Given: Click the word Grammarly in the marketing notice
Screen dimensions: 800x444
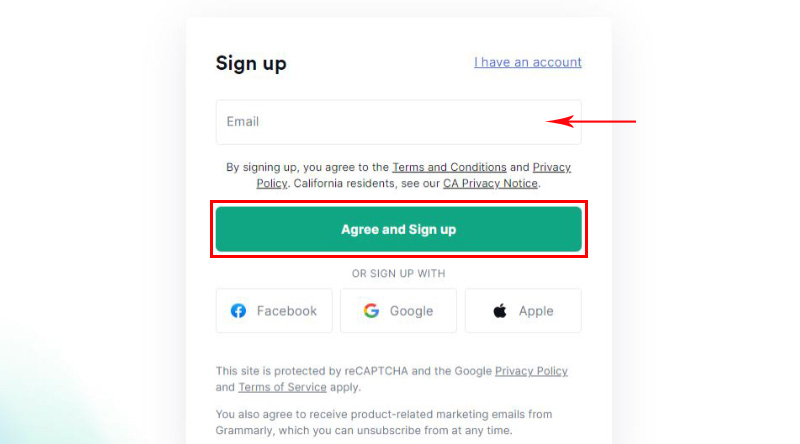Looking at the screenshot, I should tap(244, 431).
